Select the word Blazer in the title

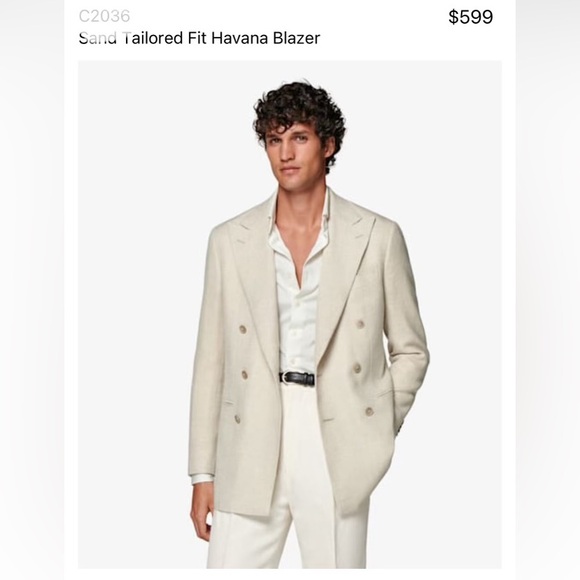pos(297,38)
